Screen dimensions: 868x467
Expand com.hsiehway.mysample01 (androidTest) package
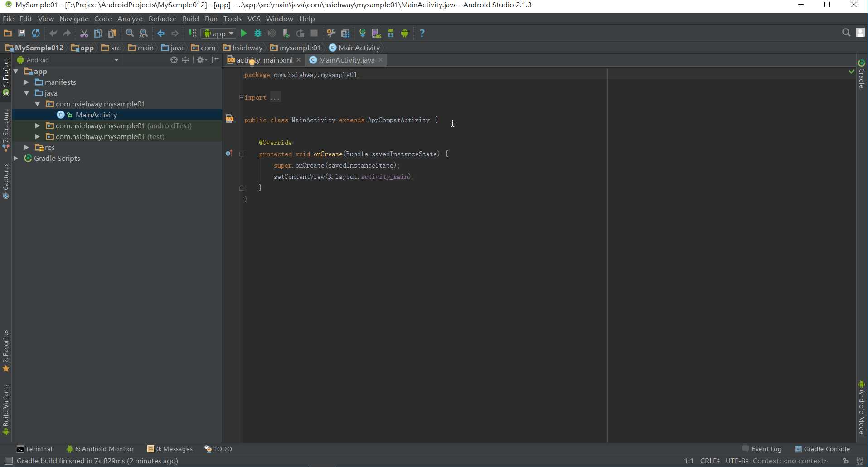(x=38, y=126)
